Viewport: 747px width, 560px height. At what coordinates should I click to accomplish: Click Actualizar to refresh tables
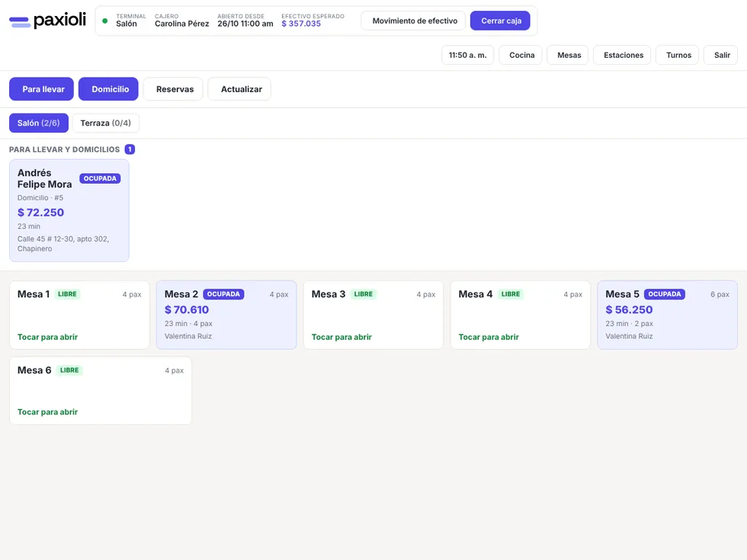click(239, 89)
